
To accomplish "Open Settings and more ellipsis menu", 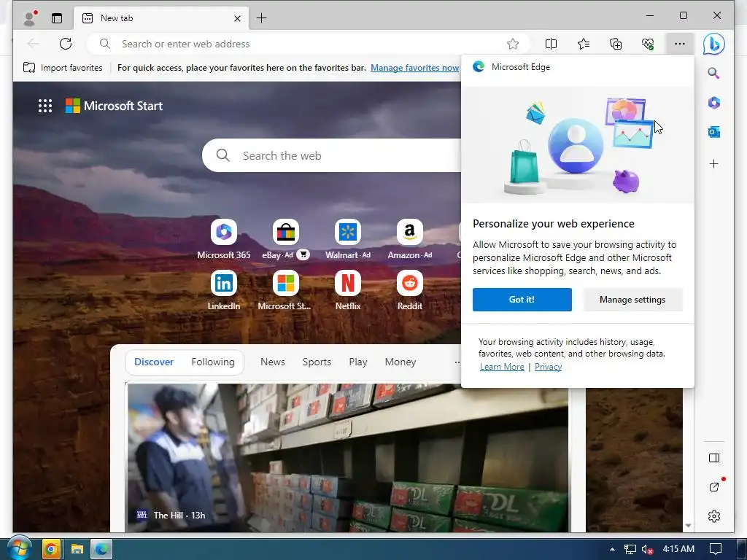I will pos(680,44).
